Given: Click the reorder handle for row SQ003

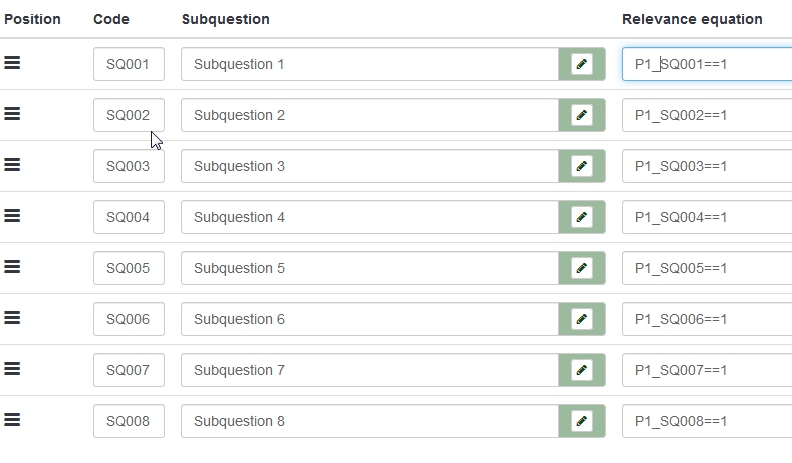Looking at the screenshot, I should 12,165.
